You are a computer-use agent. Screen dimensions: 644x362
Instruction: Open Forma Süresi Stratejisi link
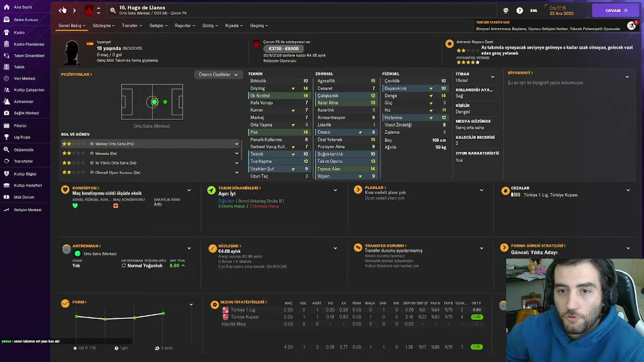coord(538,246)
